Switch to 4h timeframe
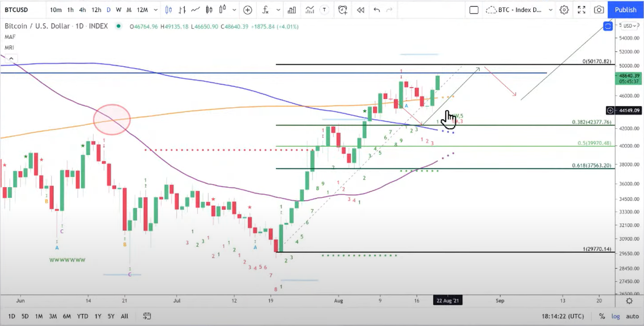This screenshot has height=326, width=644. [83, 10]
